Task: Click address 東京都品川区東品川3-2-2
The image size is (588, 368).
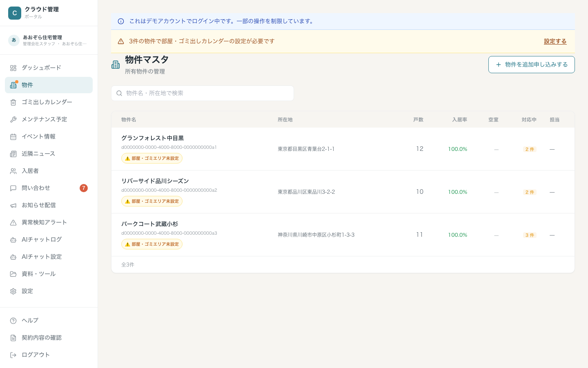Action: (306, 192)
